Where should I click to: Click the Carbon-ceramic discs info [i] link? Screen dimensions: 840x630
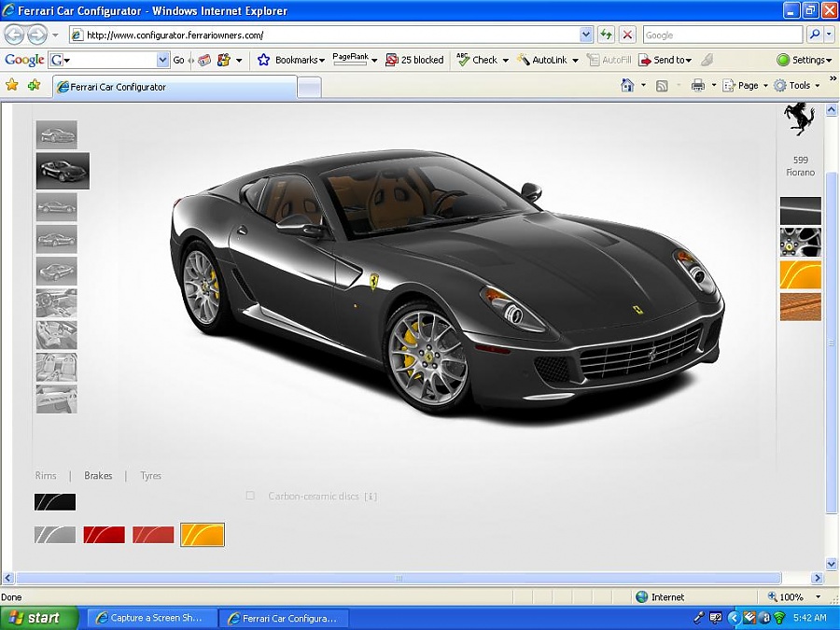pos(371,497)
